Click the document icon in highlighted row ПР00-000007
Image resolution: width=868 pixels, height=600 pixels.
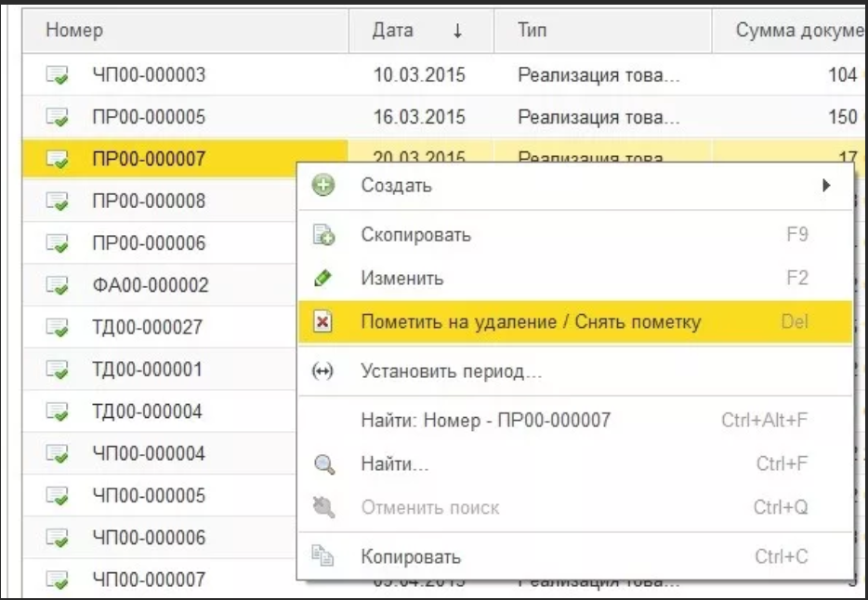pos(57,159)
